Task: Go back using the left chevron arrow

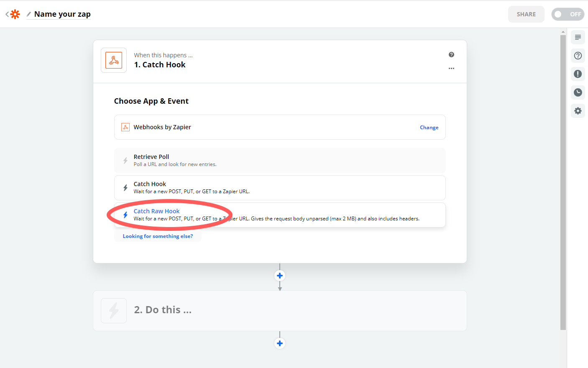Action: tap(6, 14)
